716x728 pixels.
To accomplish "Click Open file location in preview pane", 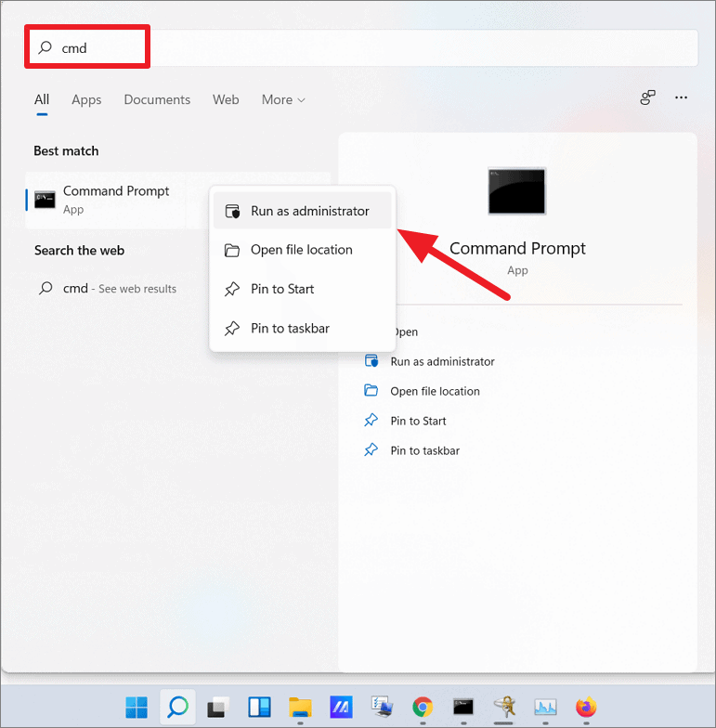I will (x=435, y=391).
